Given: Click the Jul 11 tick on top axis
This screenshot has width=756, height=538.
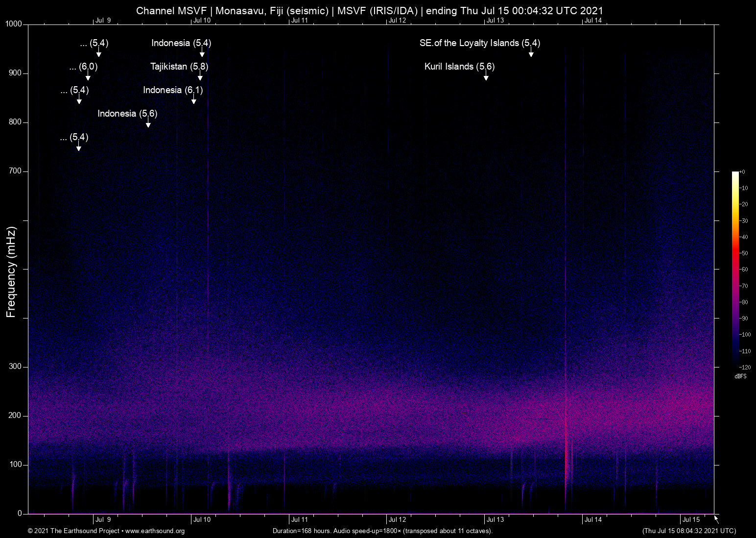Looking at the screenshot, I should click(x=299, y=21).
